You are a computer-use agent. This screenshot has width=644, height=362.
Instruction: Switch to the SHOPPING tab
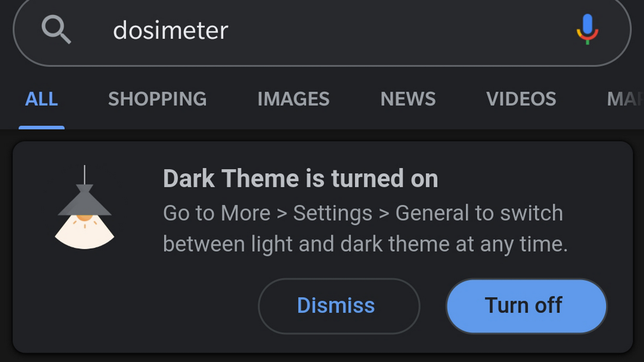tap(157, 99)
